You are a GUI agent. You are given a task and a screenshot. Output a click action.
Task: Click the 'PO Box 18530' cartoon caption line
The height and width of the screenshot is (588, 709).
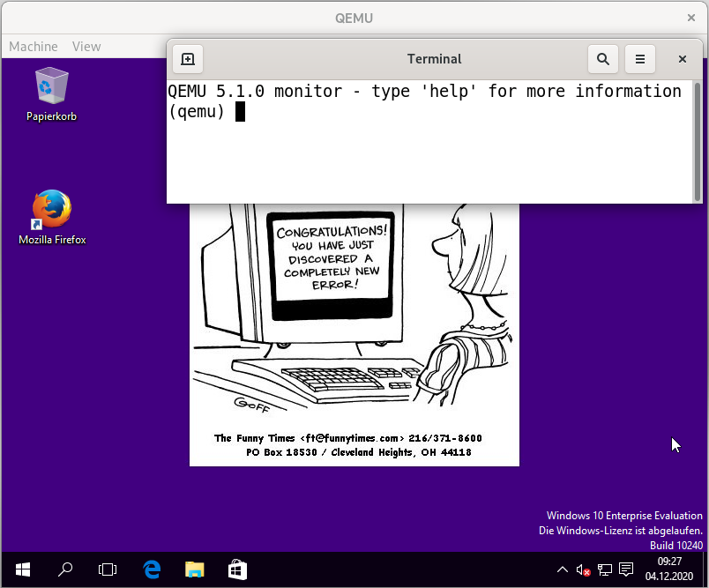coord(359,452)
